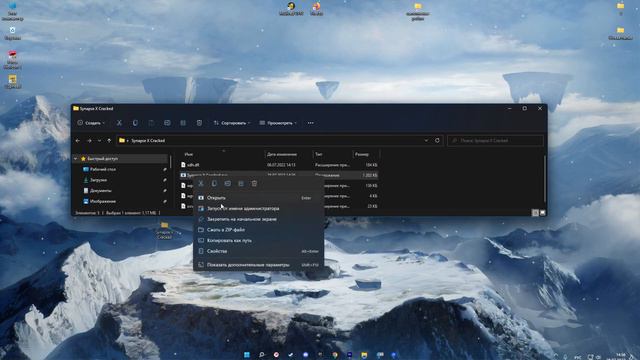This screenshot has height=360, width=640.
Task: Open the Просмотреть (View) dropdown
Action: [278, 123]
